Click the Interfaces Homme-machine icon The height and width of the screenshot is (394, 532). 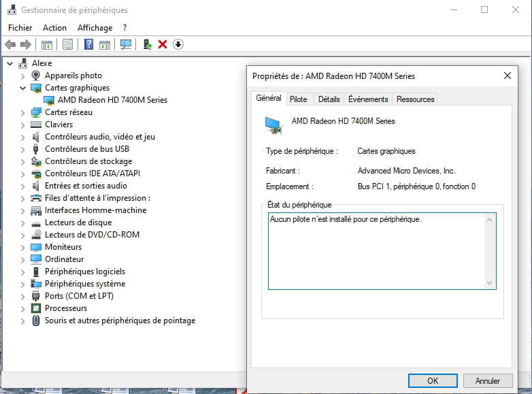35,210
